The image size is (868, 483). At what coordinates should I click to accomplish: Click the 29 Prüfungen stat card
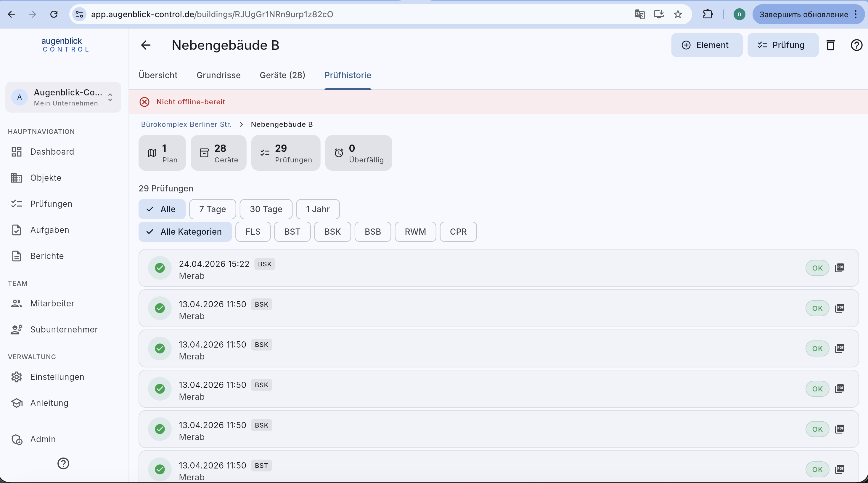[286, 153]
